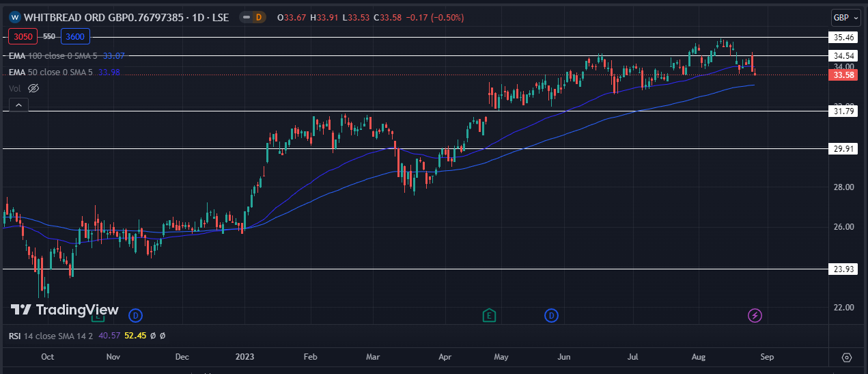868x374 pixels.
Task: Click the Whitbread W symbol logo
Action: coord(14,17)
